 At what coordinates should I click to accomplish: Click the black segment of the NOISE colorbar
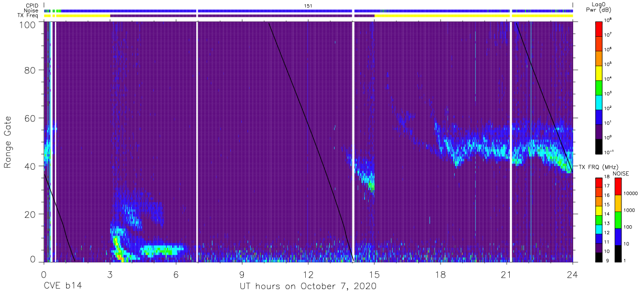pyautogui.click(x=618, y=252)
